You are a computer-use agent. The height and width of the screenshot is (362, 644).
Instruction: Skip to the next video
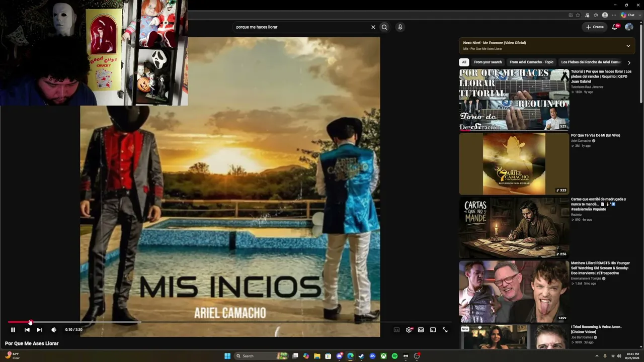click(x=39, y=330)
